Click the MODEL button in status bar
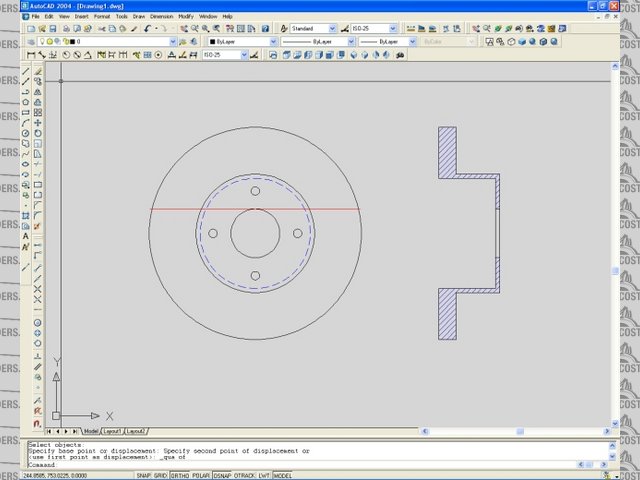640x480 pixels. pyautogui.click(x=283, y=475)
